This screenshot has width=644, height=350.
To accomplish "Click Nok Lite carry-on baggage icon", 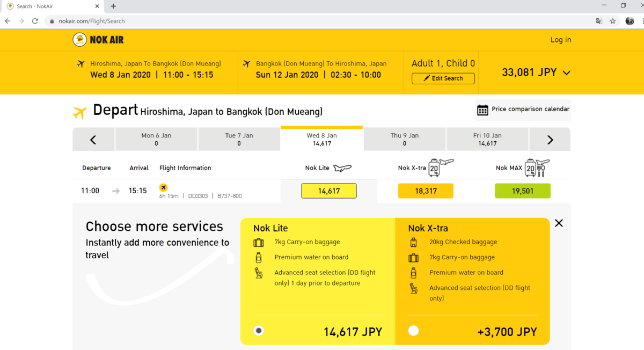I will (x=259, y=243).
